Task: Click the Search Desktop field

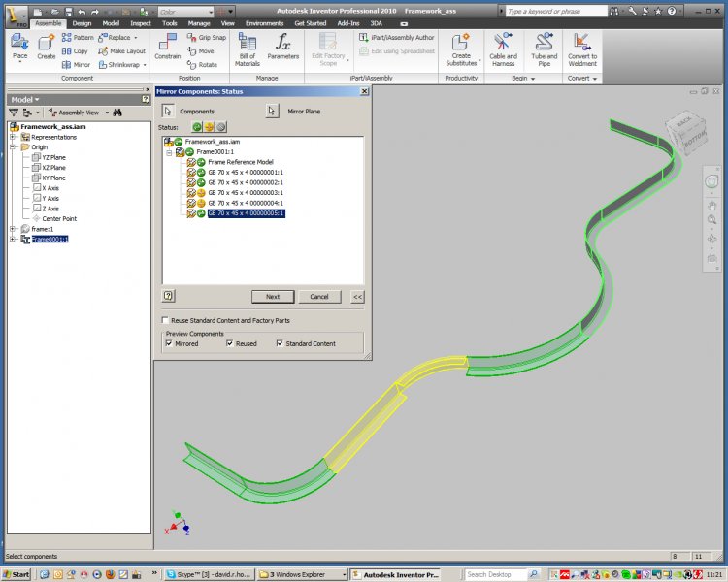Action: [x=495, y=574]
